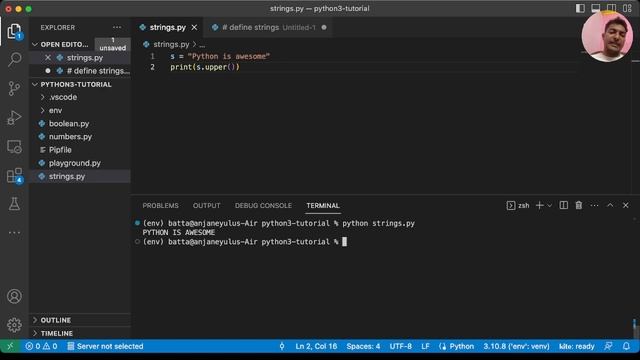Open the Explorer view in activity bar
This screenshot has height=360, width=640.
14,31
